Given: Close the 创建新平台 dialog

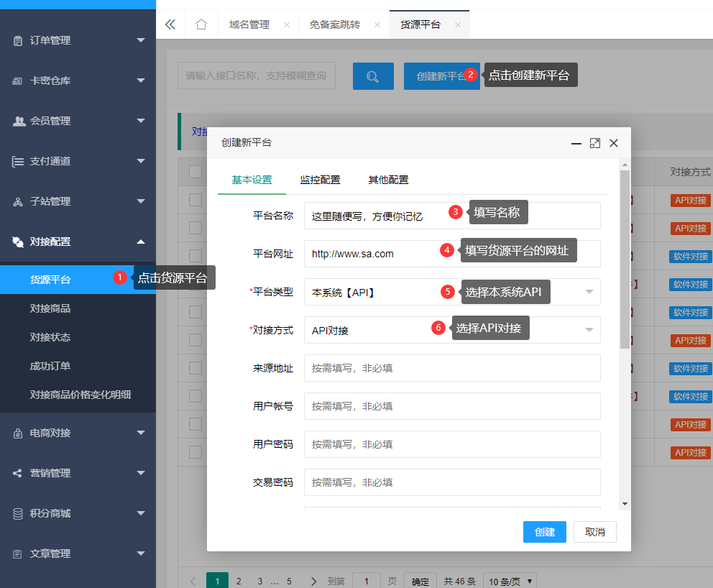Looking at the screenshot, I should [613, 143].
